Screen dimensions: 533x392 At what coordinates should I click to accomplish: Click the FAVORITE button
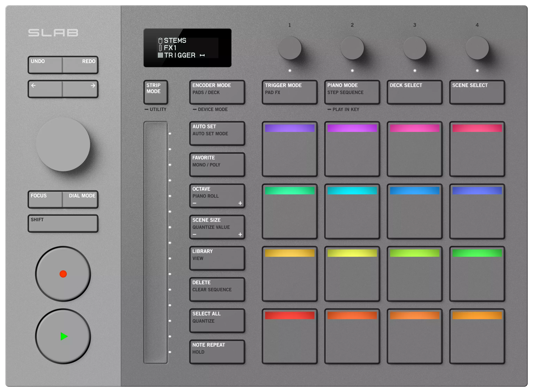217,165
